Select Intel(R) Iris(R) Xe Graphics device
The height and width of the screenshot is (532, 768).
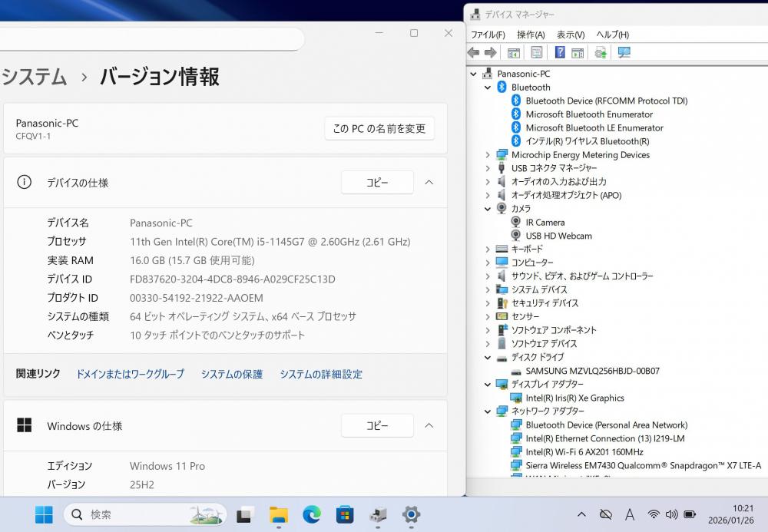coord(574,398)
